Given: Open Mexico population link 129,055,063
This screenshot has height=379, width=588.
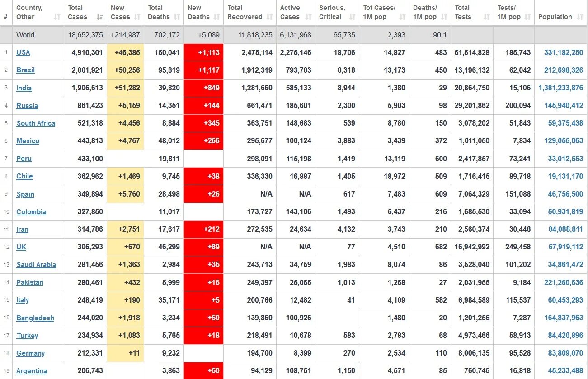Looking at the screenshot, I should pyautogui.click(x=564, y=141).
